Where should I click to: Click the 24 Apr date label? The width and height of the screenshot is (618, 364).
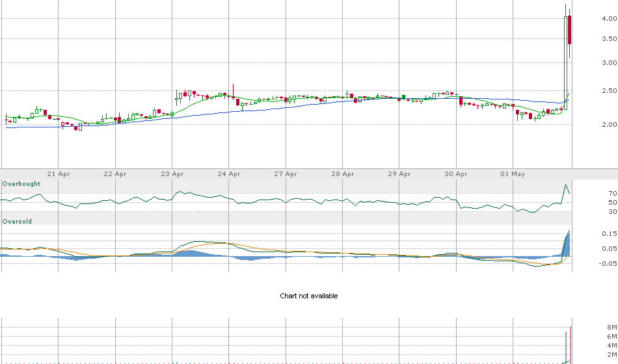click(228, 174)
